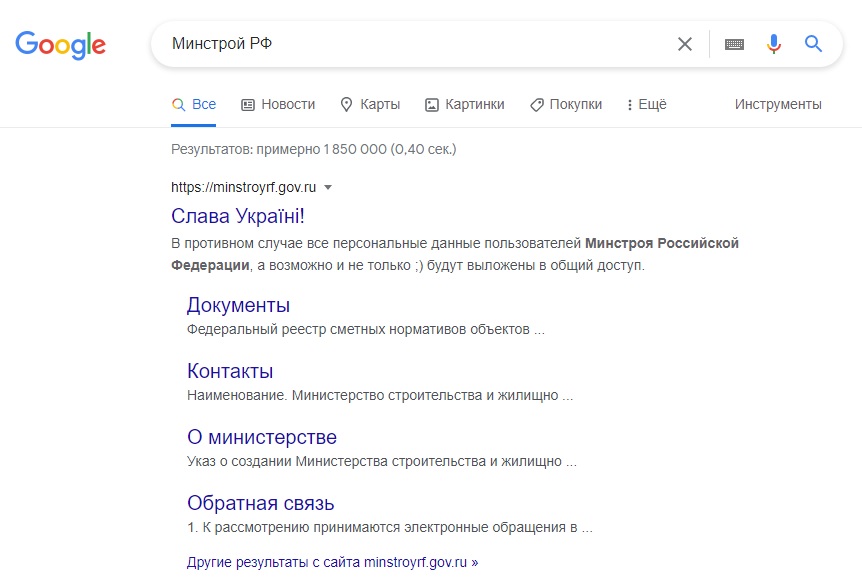
Task: Click the image icon next to Картинки
Action: click(x=432, y=104)
